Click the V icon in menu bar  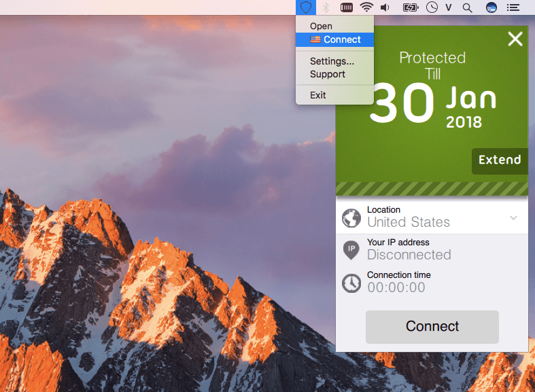pyautogui.click(x=449, y=7)
